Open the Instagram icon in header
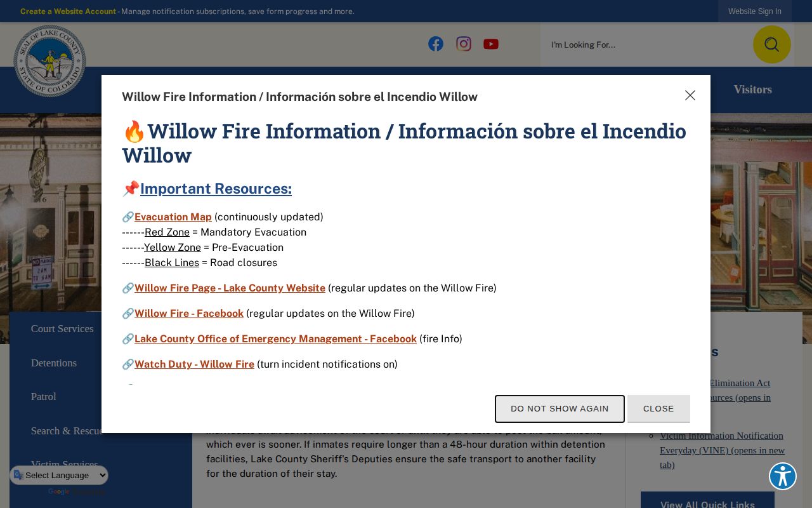The image size is (812, 508). pos(464,44)
